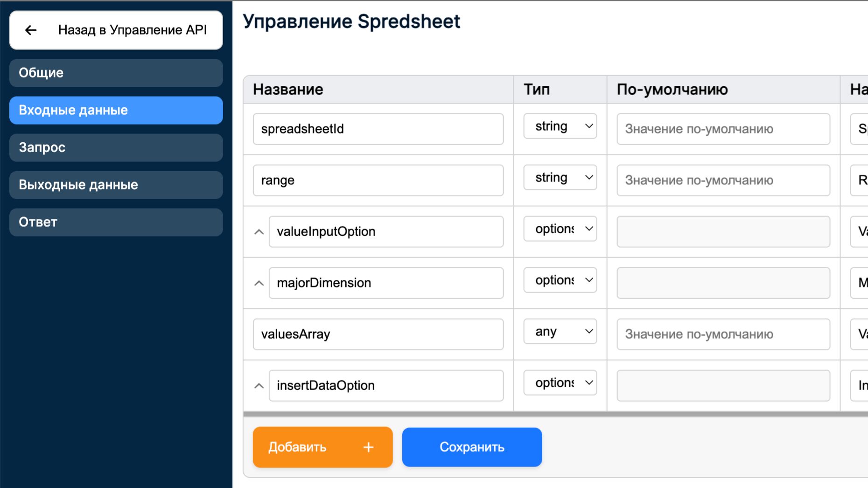The height and width of the screenshot is (488, 868).
Task: Click default value field for valuesArray
Action: click(x=723, y=334)
